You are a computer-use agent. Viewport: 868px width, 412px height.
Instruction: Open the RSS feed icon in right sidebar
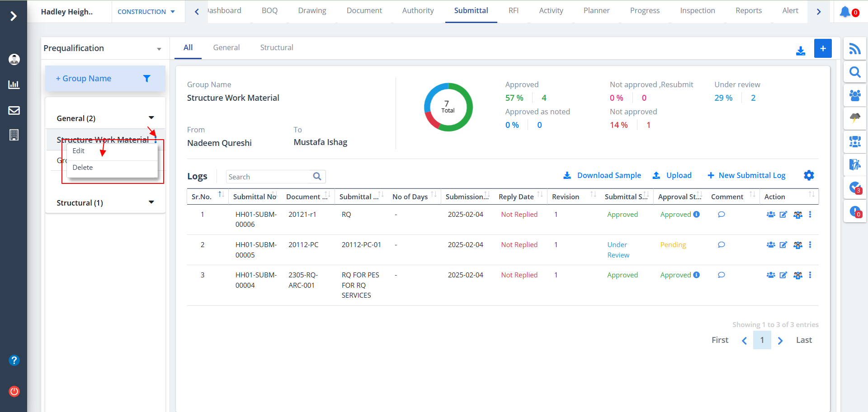point(854,49)
